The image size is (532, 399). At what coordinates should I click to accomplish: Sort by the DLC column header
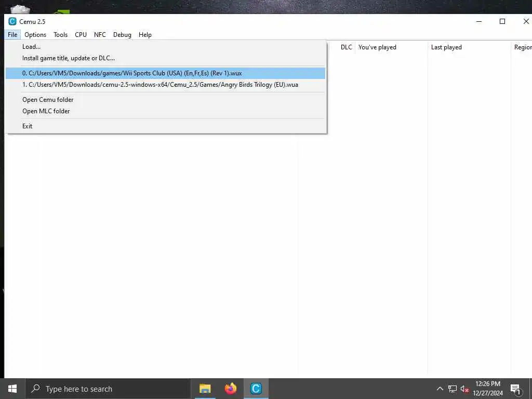pyautogui.click(x=346, y=47)
